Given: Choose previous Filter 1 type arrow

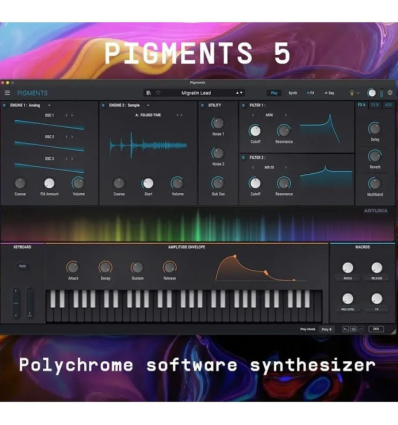Looking at the screenshot, I should 253,115.
